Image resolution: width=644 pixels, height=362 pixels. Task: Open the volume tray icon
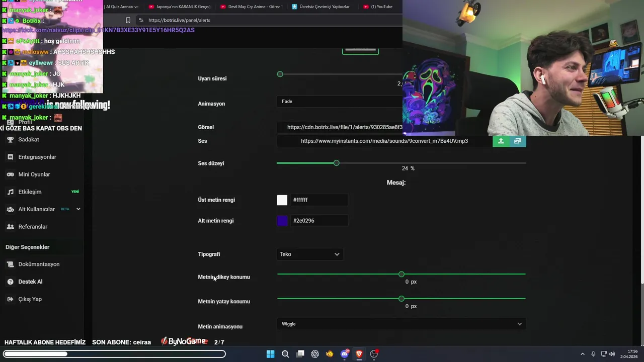612,354
